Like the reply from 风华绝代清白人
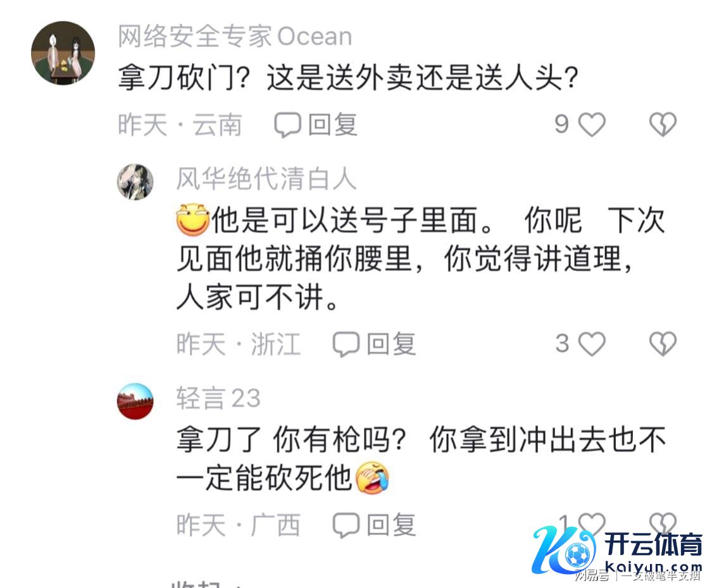Screen dimensions: 712x588 [592, 344]
